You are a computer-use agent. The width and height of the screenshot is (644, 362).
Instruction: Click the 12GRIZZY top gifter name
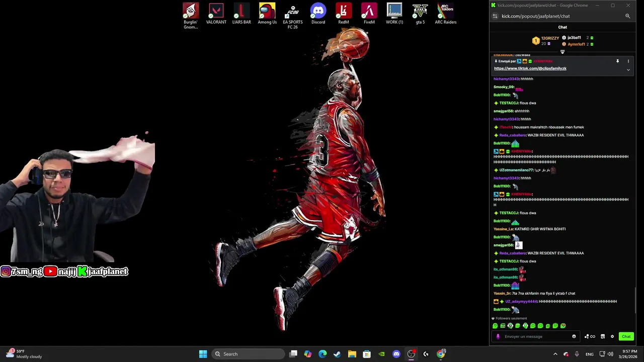click(x=550, y=38)
